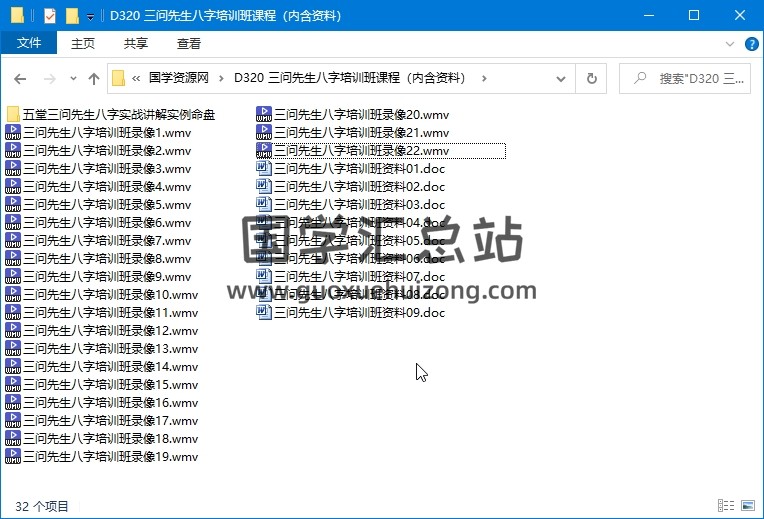Show hidden leading breadcrumbs double chevron
This screenshot has height=519, width=764.
136,78
